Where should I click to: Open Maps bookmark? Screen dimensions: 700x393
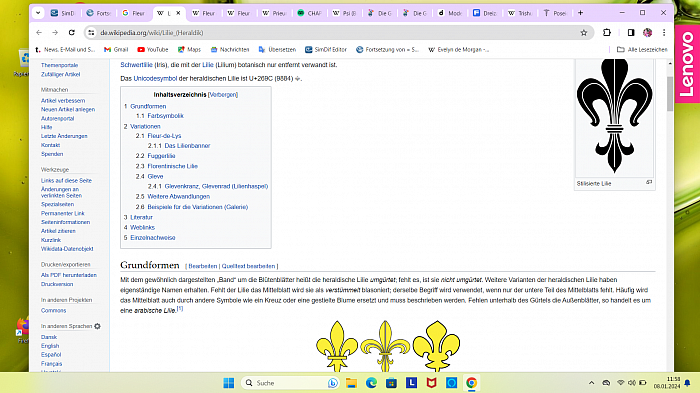click(x=189, y=50)
